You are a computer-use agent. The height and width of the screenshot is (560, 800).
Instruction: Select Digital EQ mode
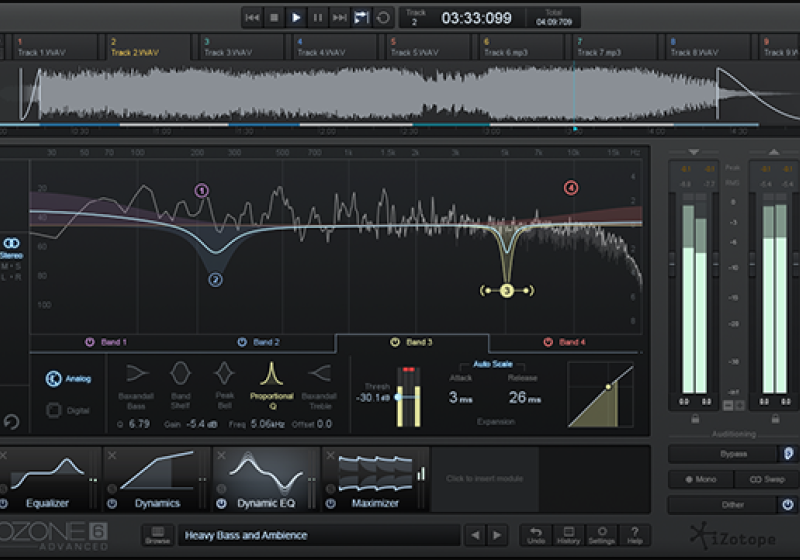point(68,410)
